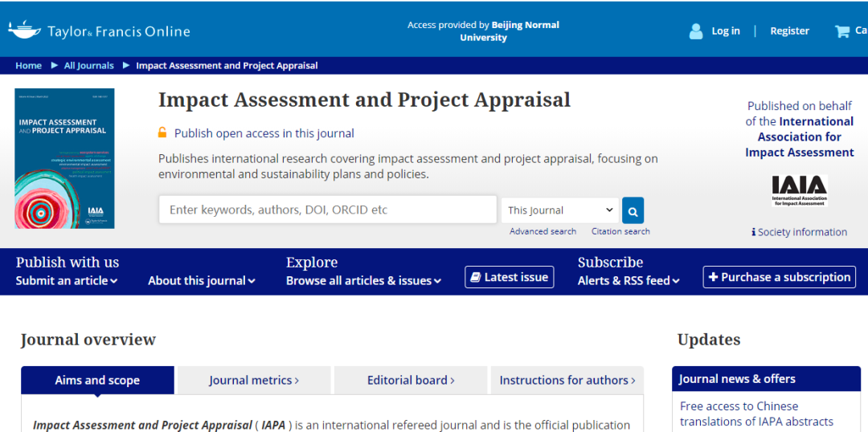Viewport: 868px width, 432px height.
Task: Click the Latest issue button
Action: pyautogui.click(x=509, y=277)
